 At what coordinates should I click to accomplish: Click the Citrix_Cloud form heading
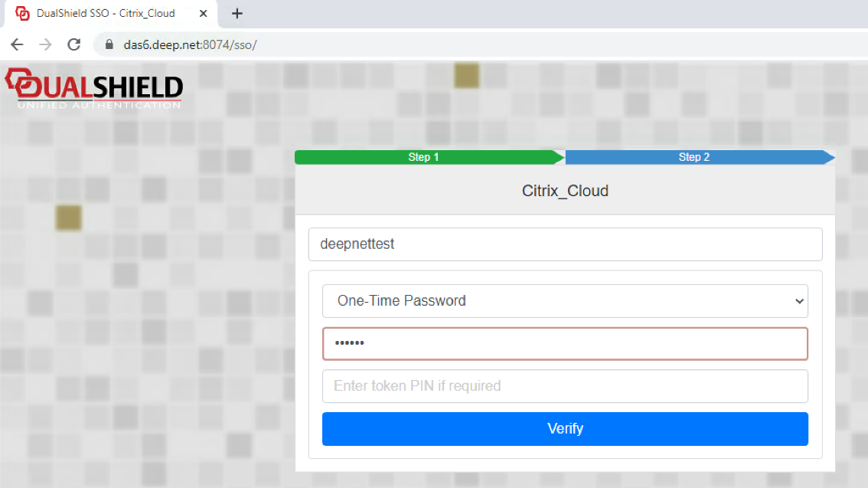(x=565, y=191)
